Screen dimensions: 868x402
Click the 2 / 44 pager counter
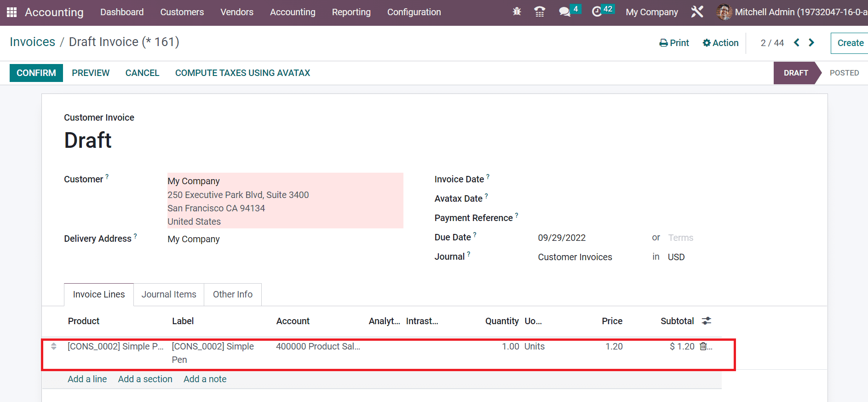coord(772,43)
